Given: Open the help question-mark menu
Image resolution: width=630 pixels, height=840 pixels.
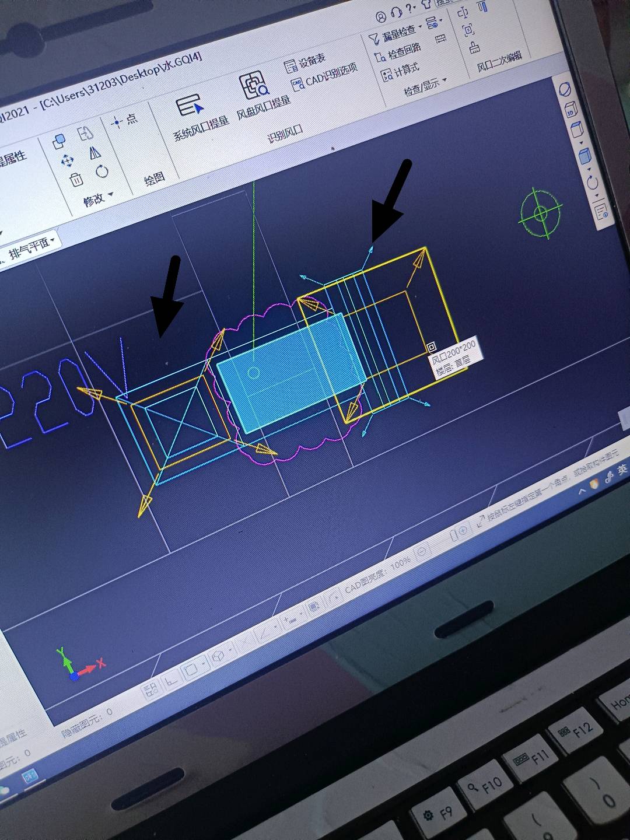Looking at the screenshot, I should (411, 8).
